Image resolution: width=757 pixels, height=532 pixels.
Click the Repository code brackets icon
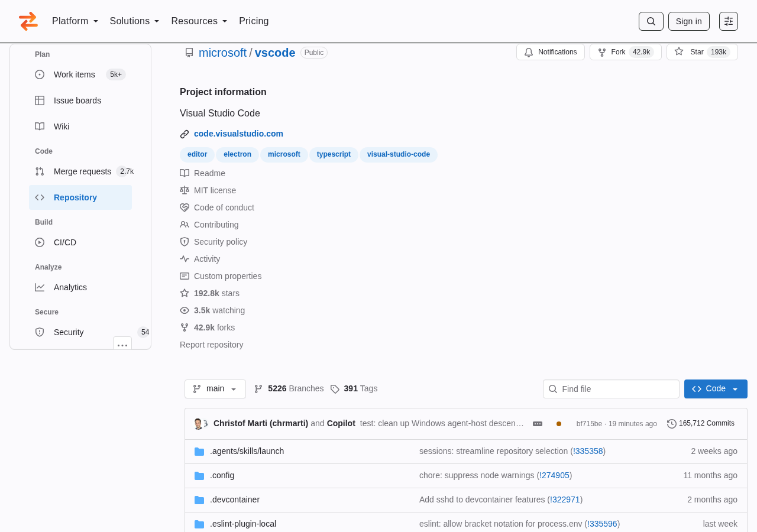[x=40, y=197]
